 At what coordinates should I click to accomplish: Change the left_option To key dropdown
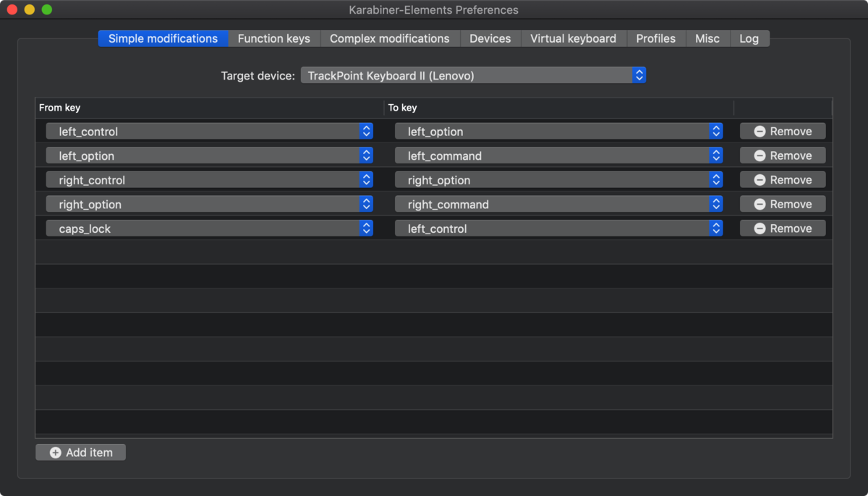tap(558, 131)
